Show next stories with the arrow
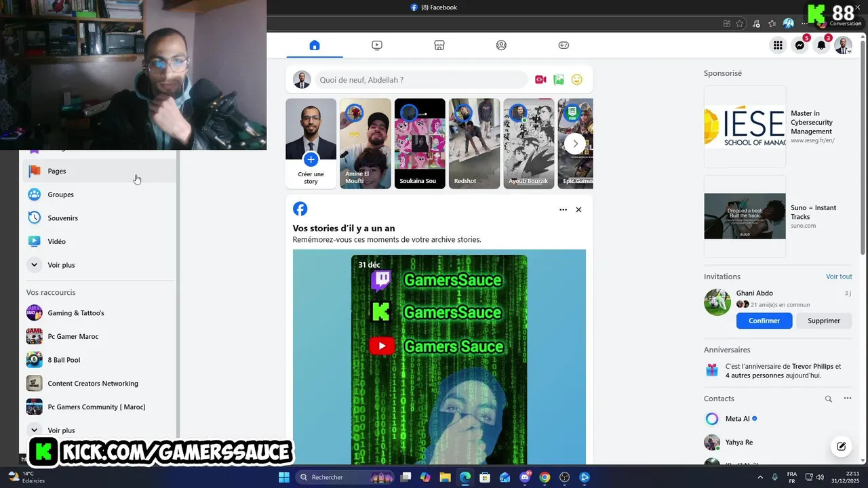The width and height of the screenshot is (868, 488). pos(575,144)
